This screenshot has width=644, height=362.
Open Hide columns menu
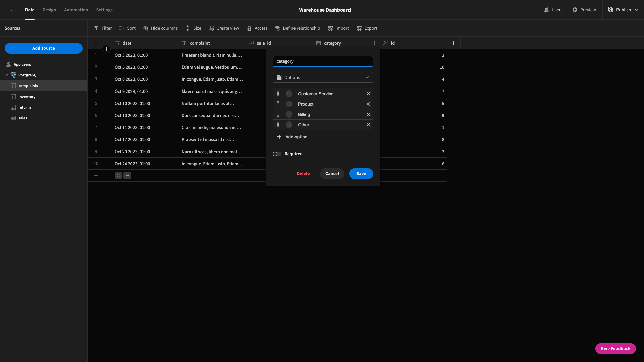(160, 28)
